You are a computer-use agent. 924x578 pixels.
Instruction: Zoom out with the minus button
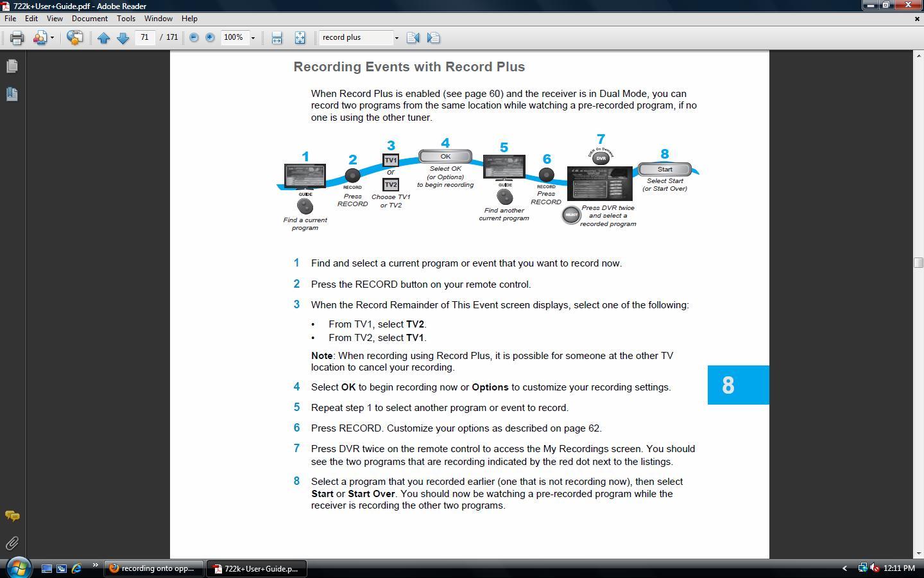tap(194, 38)
